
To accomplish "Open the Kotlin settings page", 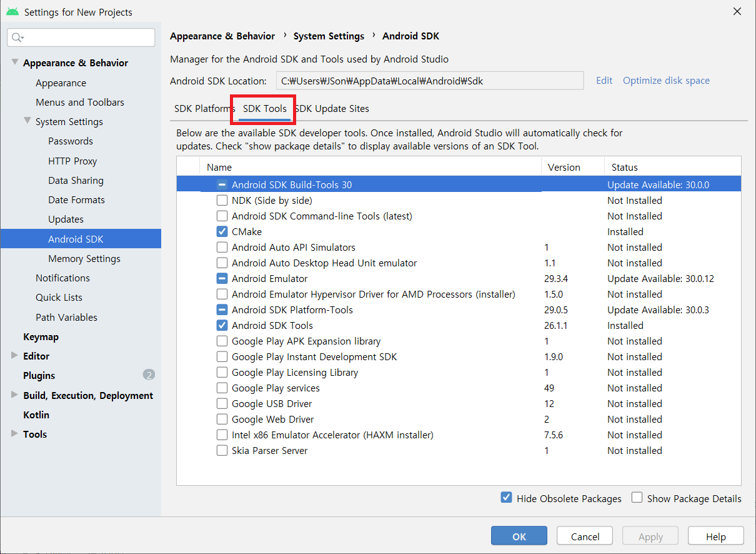I will (36, 415).
